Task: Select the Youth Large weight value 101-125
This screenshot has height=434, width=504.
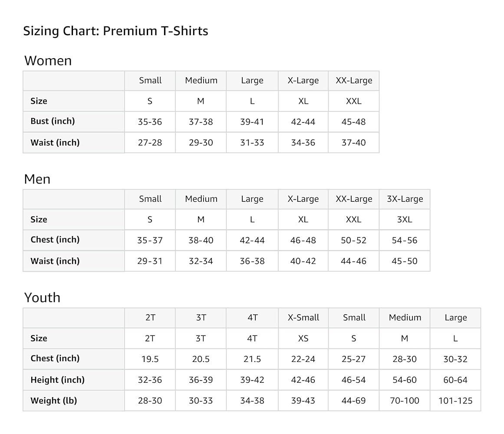Action: point(455,401)
